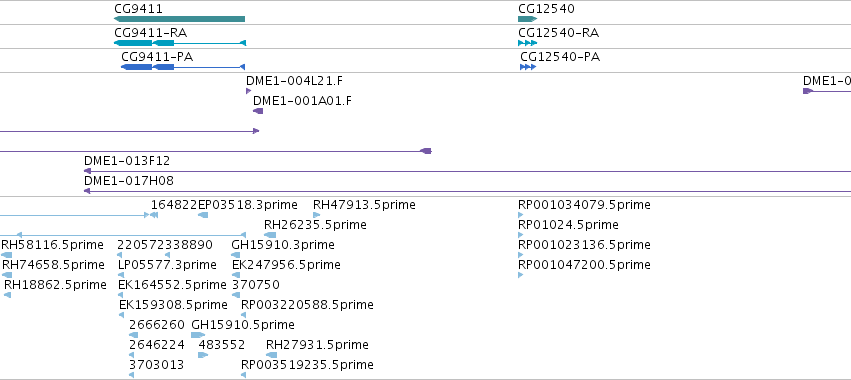Click the CG12540-RA transcript arrows
The image size is (851, 380).
click(528, 43)
